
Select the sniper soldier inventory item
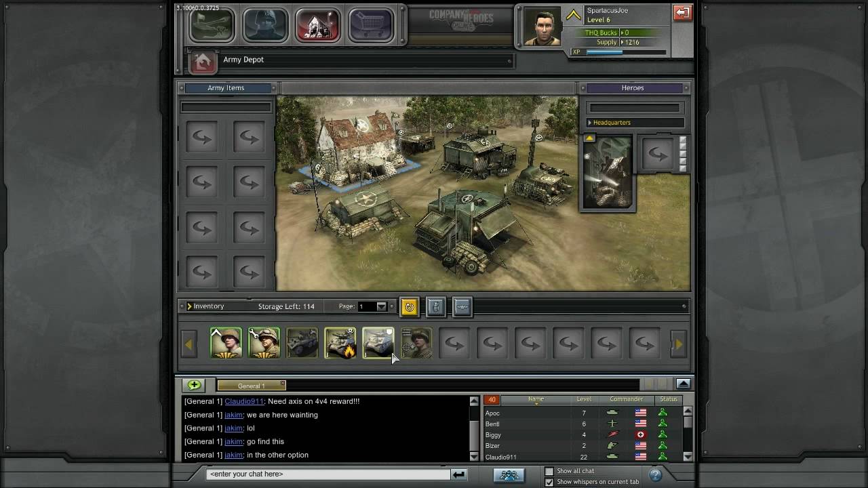(x=416, y=343)
